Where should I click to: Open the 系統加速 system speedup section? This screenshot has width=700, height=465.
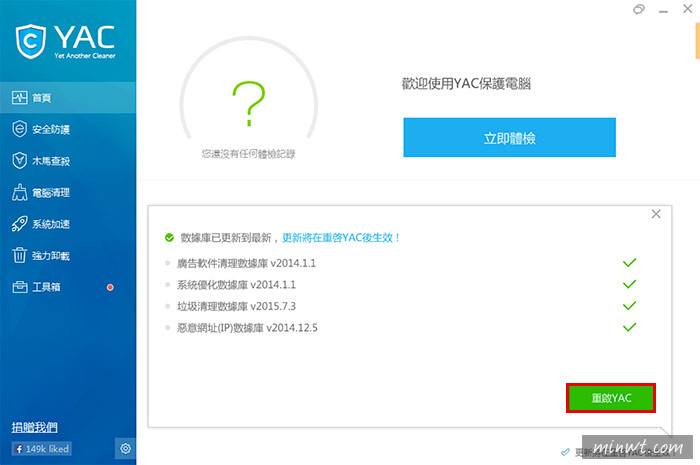pos(68,224)
